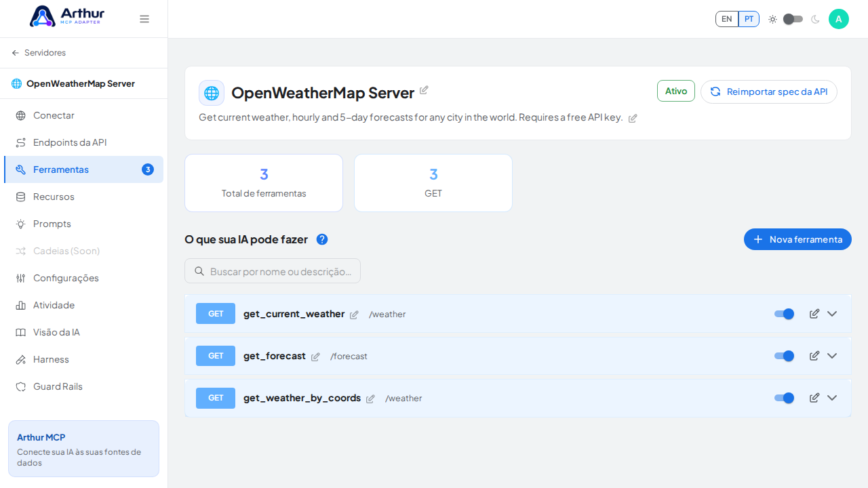Focus the Buscar por nome search field

tap(273, 271)
